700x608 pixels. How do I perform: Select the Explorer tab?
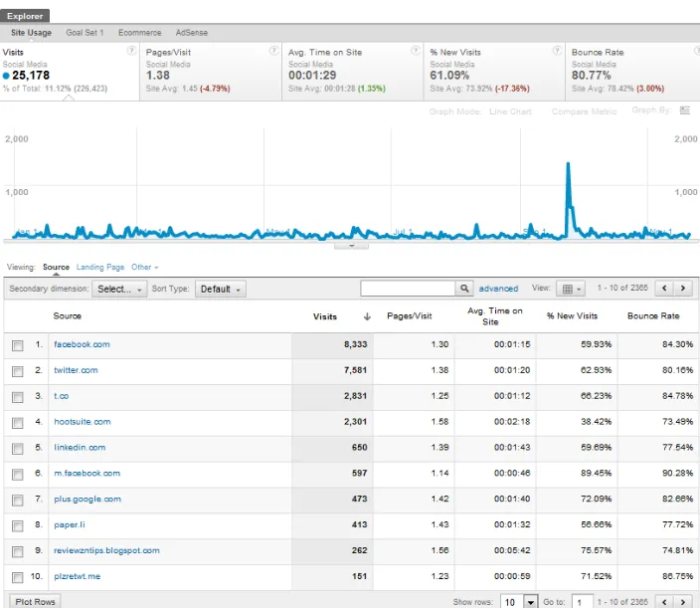(x=25, y=16)
